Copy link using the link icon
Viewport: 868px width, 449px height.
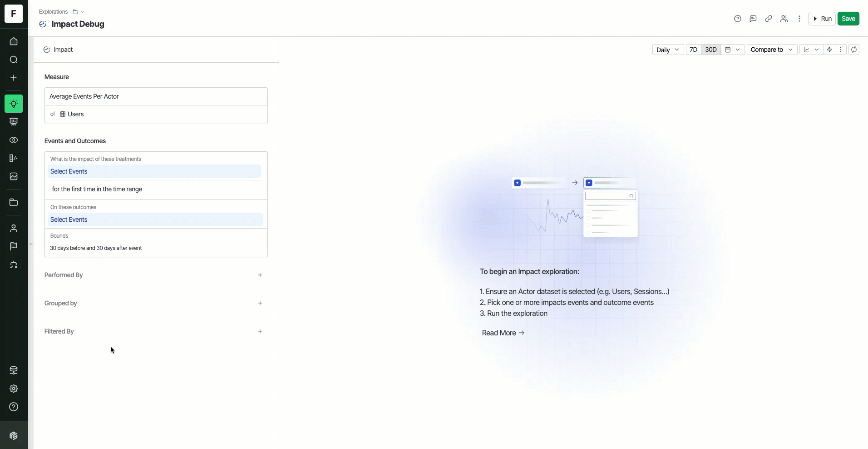coord(769,19)
